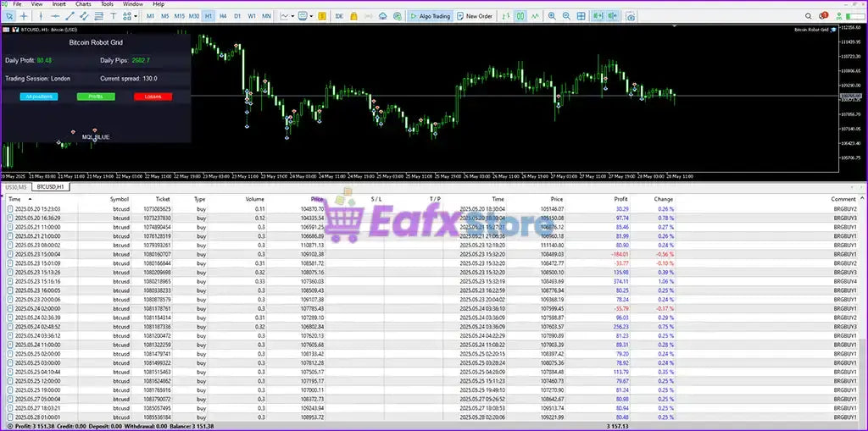Expand the graphical objects dropdown arrow
The height and width of the screenshot is (431, 868).
tap(136, 16)
